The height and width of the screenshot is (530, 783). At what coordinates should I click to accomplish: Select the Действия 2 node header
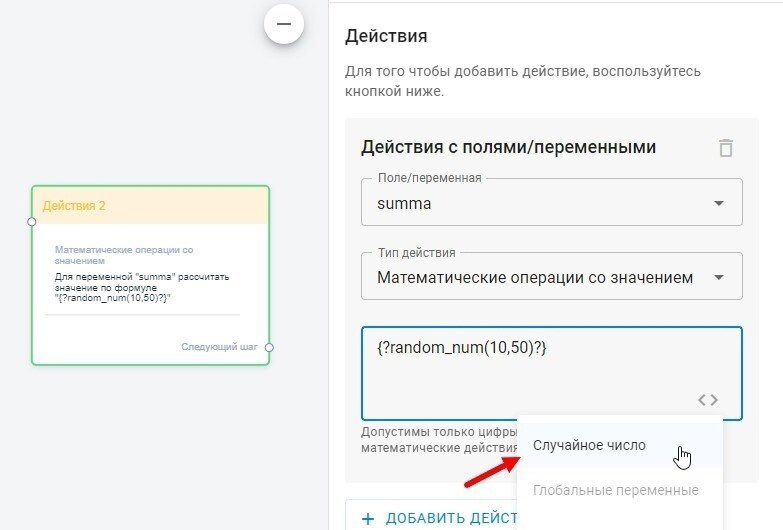(x=150, y=205)
